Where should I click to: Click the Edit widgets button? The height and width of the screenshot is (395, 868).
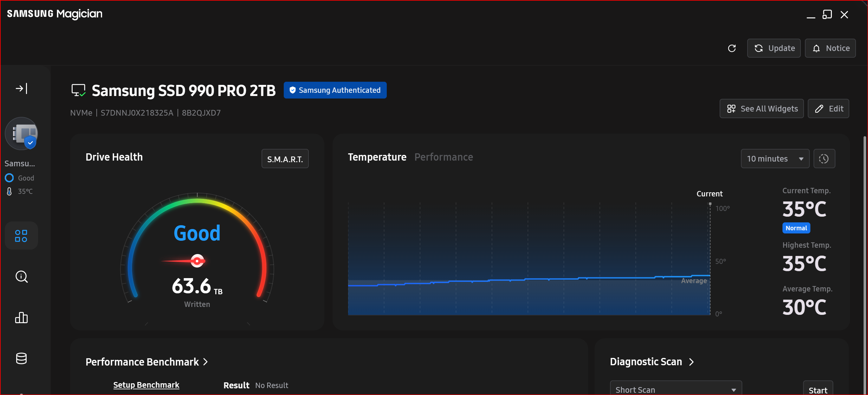pos(828,109)
